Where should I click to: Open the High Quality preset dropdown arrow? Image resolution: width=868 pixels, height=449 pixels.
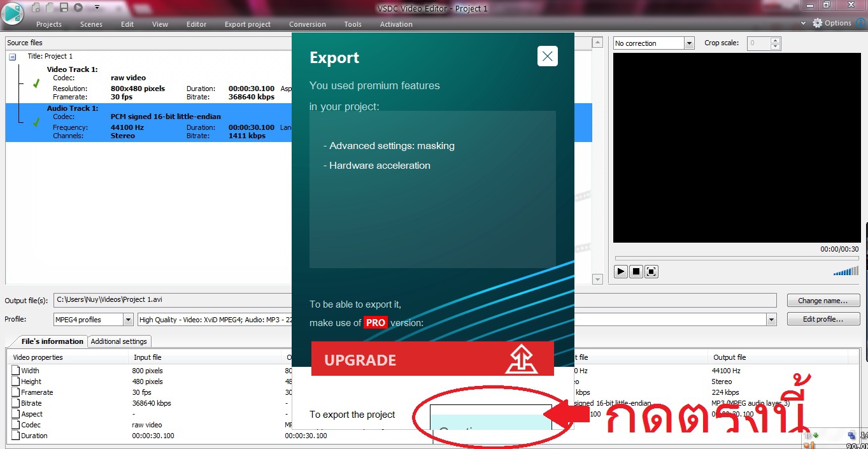tap(772, 320)
